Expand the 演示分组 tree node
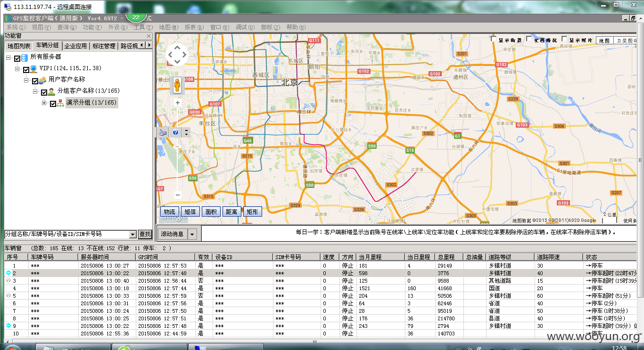Viewport: 644px width, 350px height. tap(44, 103)
